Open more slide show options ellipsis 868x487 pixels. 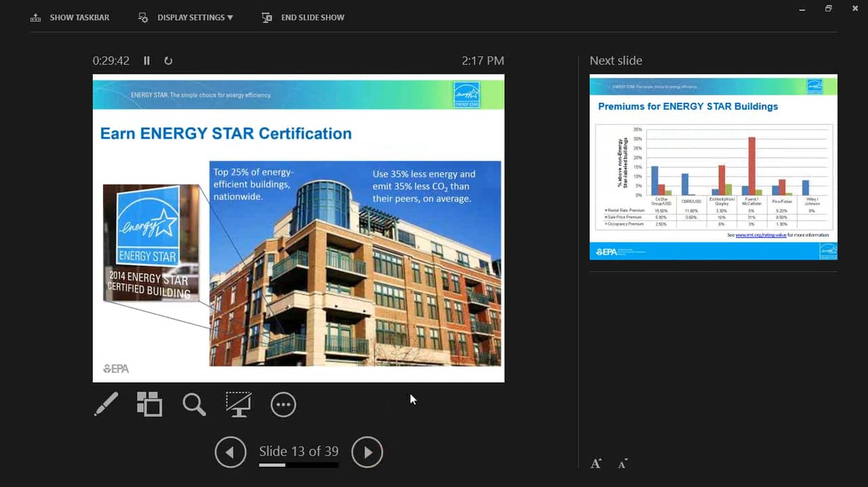(x=283, y=404)
